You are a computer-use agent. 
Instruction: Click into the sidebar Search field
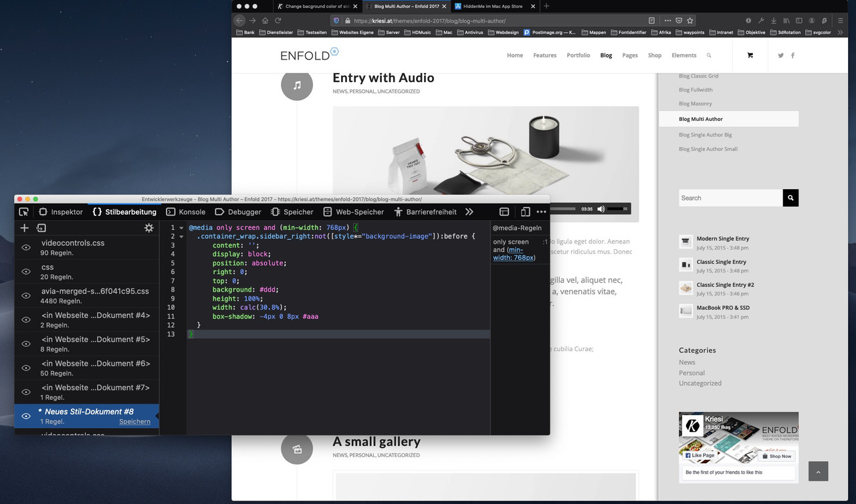coord(730,198)
